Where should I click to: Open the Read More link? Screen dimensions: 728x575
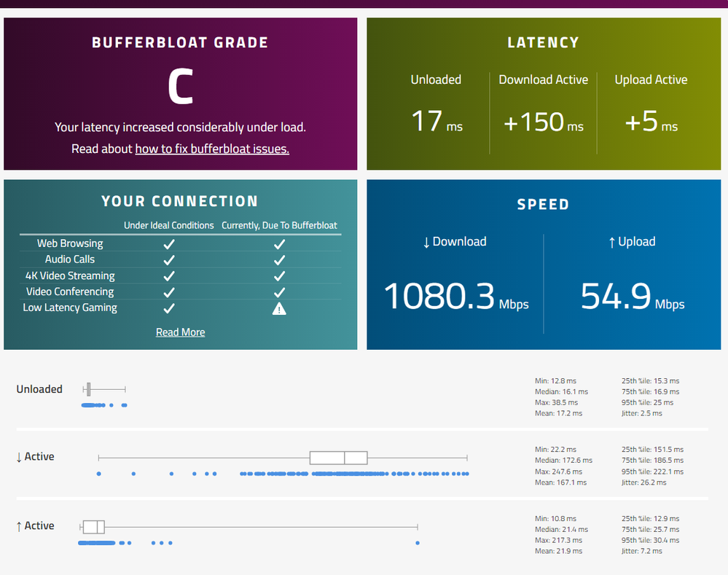click(x=180, y=332)
